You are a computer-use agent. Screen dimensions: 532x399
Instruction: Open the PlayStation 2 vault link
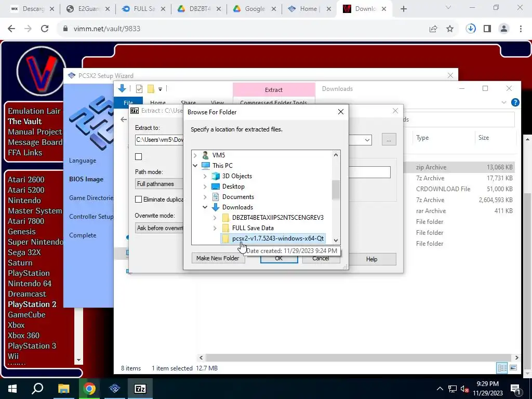[32, 304]
